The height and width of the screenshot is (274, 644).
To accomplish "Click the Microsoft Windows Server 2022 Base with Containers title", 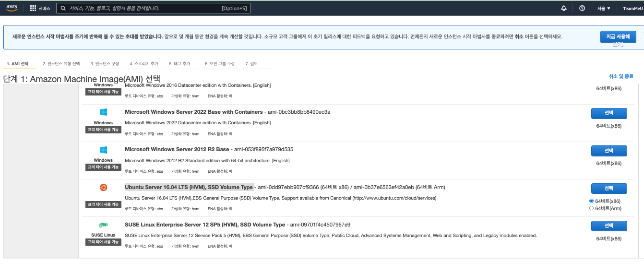I will [x=194, y=112].
